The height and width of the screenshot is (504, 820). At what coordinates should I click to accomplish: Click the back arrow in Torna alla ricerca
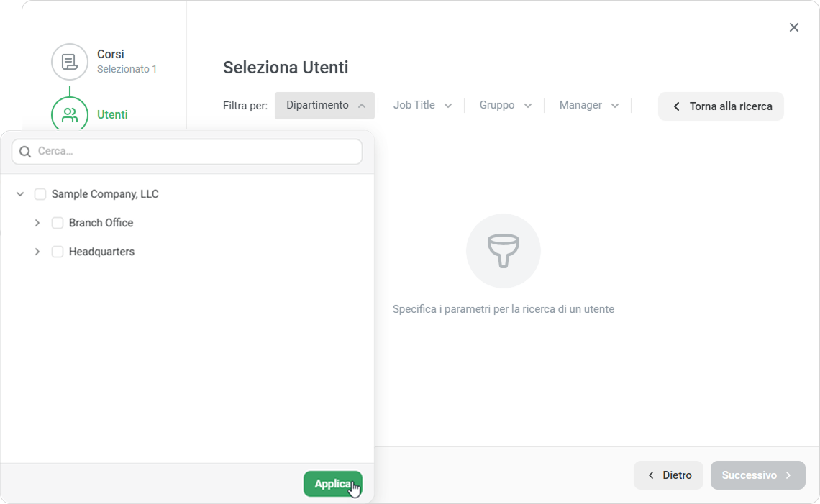click(x=676, y=106)
